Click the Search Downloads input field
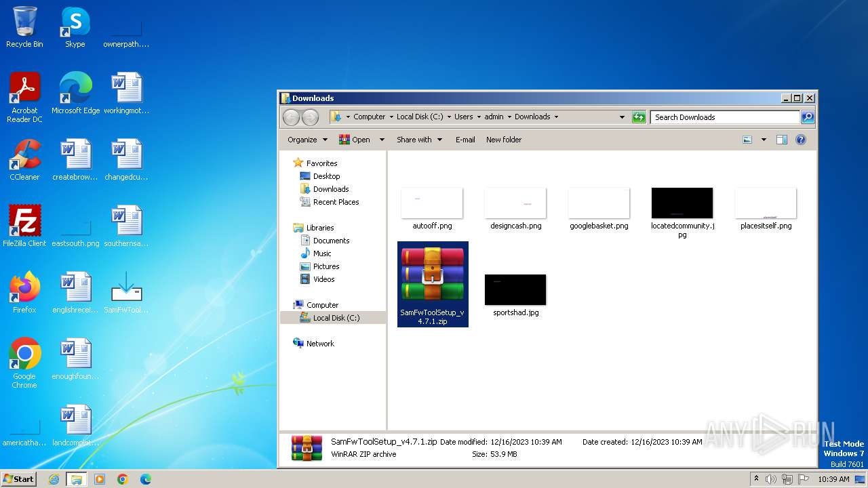The width and height of the screenshot is (868, 488). [725, 117]
